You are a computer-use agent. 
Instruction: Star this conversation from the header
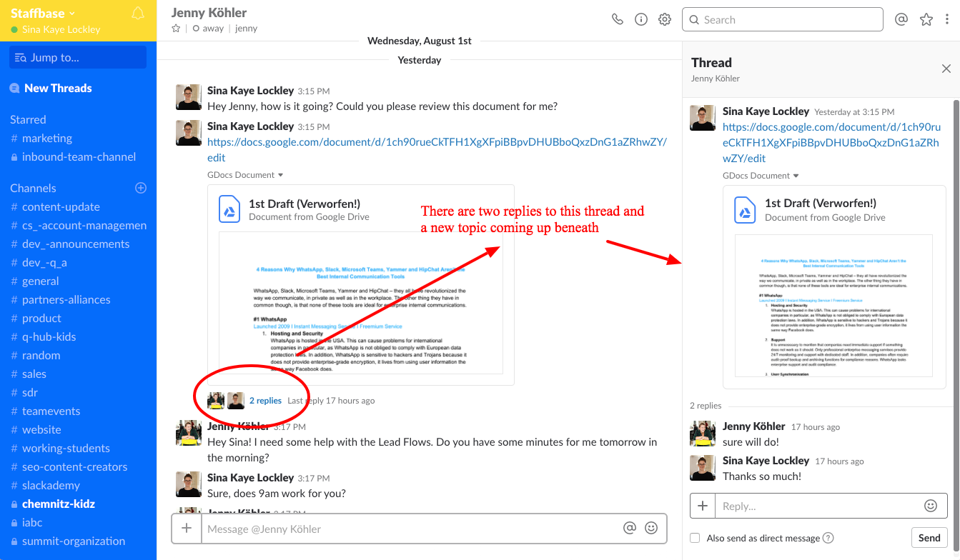pyautogui.click(x=926, y=19)
